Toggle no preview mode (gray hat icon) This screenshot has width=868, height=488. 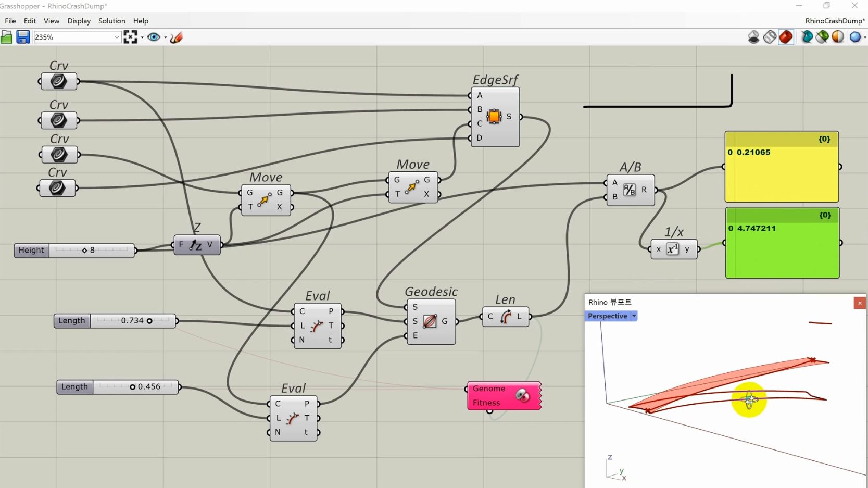coord(753,37)
